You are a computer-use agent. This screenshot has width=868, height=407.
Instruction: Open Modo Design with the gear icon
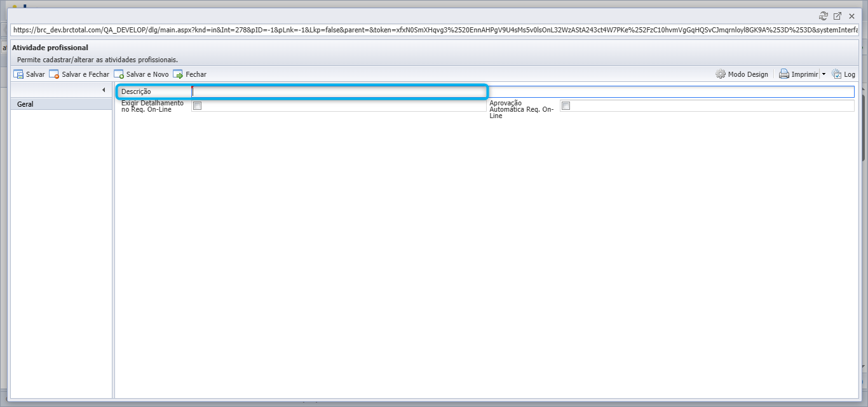click(742, 74)
